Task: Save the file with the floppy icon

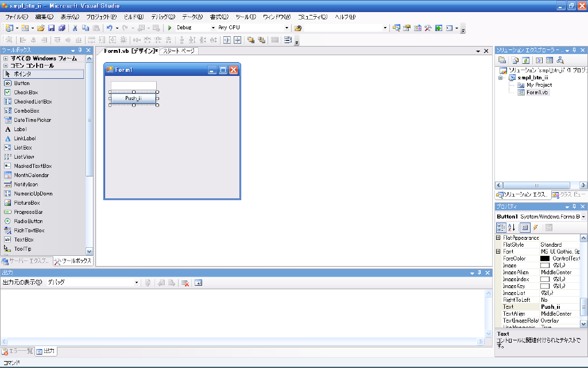Action: (51, 28)
